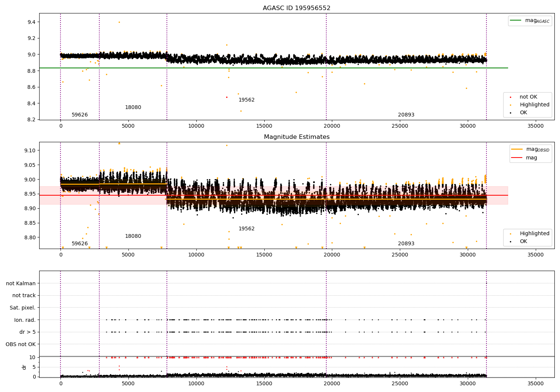Click the green mag AGASC legend line
560x392 pixels.
click(x=516, y=21)
